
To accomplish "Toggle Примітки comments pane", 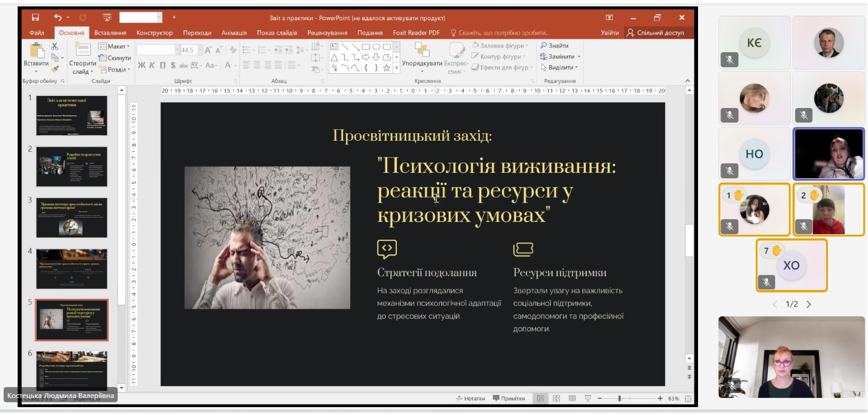I will pos(509,399).
